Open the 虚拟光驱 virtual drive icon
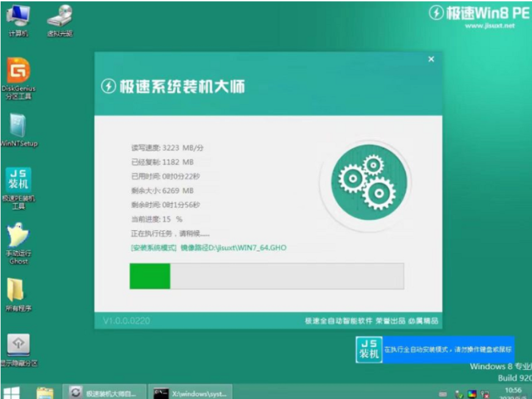Screen dimensions: 532x399 (x=61, y=15)
